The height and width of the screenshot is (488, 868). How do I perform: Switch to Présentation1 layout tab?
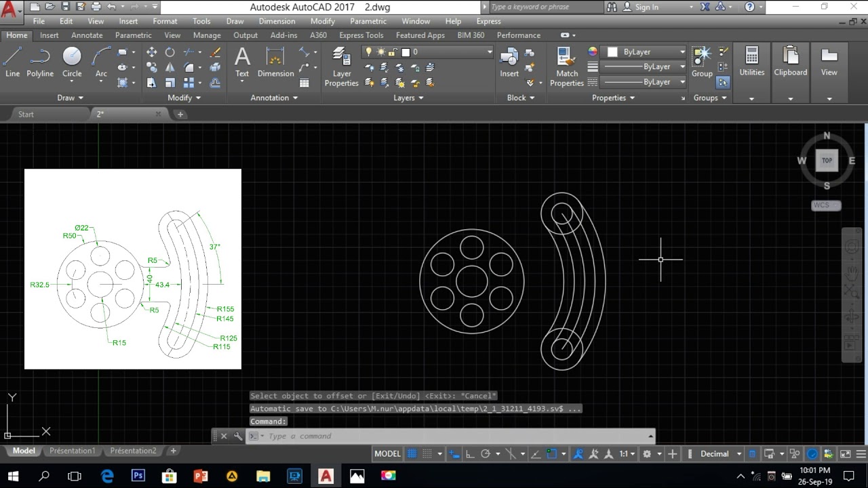[73, 451]
